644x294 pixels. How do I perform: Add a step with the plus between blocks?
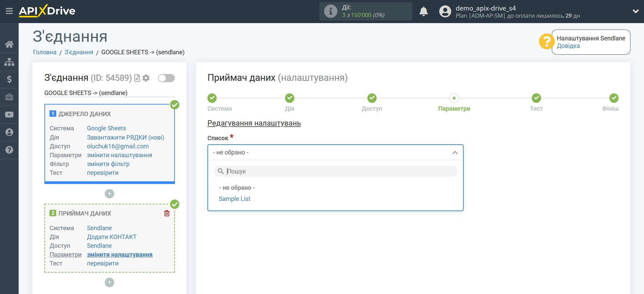[x=109, y=194]
